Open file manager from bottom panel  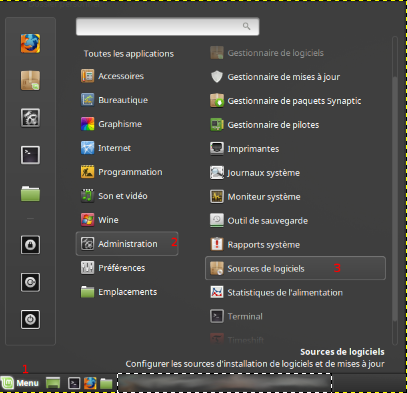106,383
